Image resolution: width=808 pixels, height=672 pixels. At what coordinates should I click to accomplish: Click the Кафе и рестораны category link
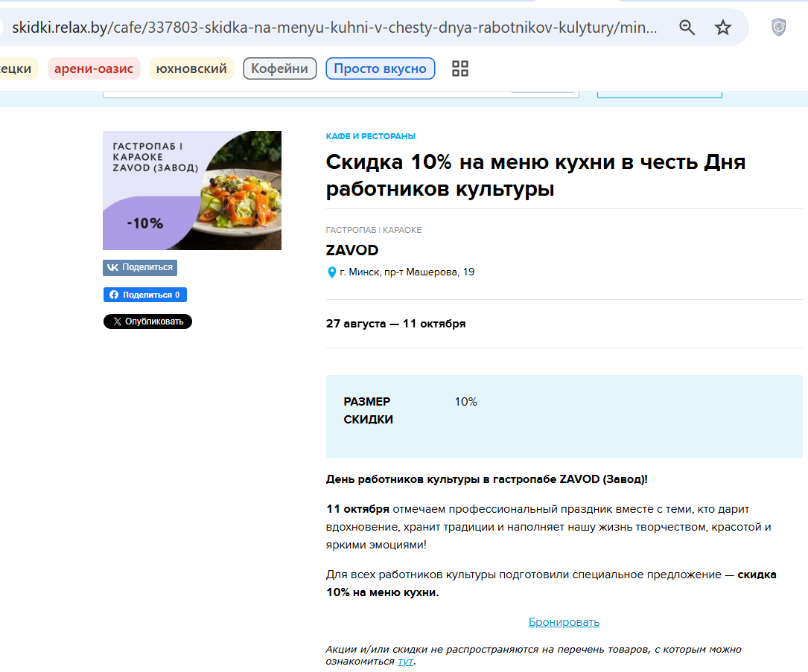pos(371,136)
